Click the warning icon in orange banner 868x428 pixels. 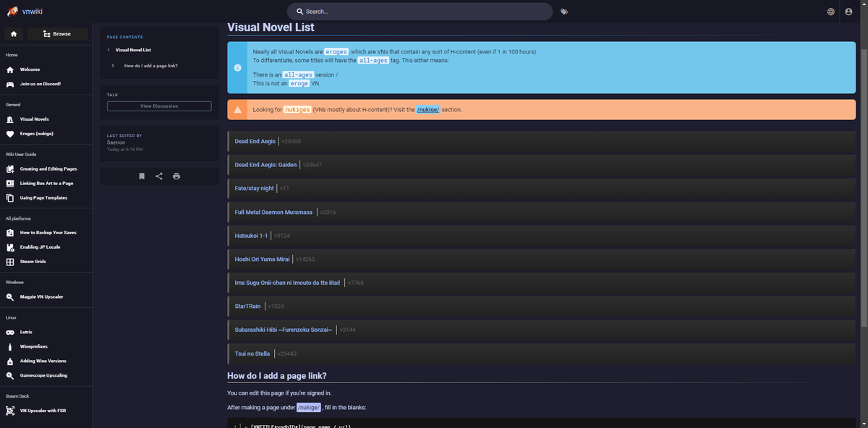point(237,110)
